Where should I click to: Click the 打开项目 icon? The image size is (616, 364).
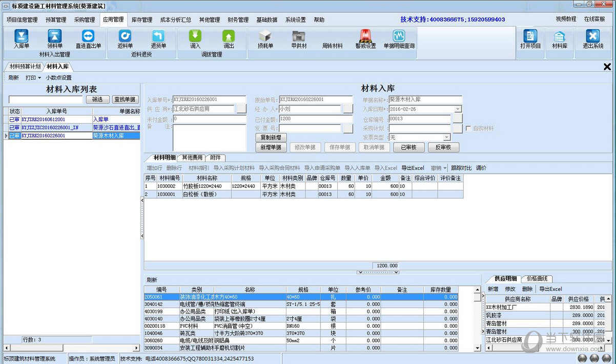click(530, 39)
